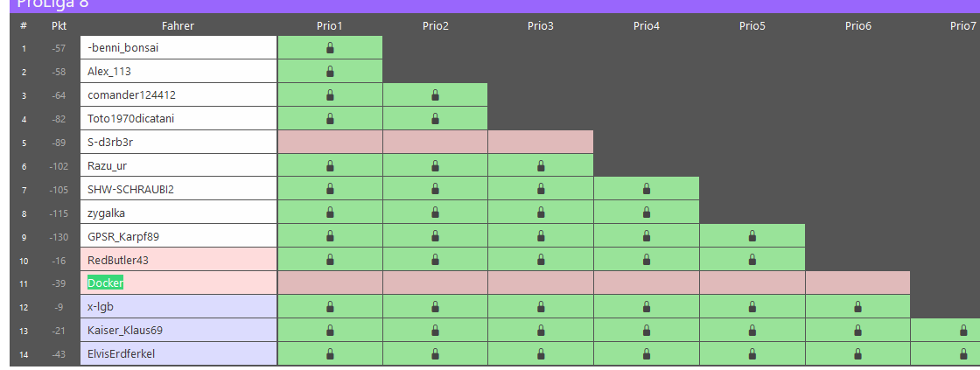Click x-lgb's Prio6 lock icon
Screen dimensions: 980x370
[x=857, y=307]
